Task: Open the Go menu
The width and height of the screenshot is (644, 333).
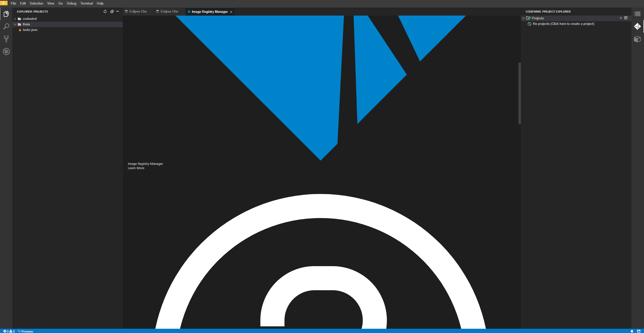Action: (x=60, y=3)
